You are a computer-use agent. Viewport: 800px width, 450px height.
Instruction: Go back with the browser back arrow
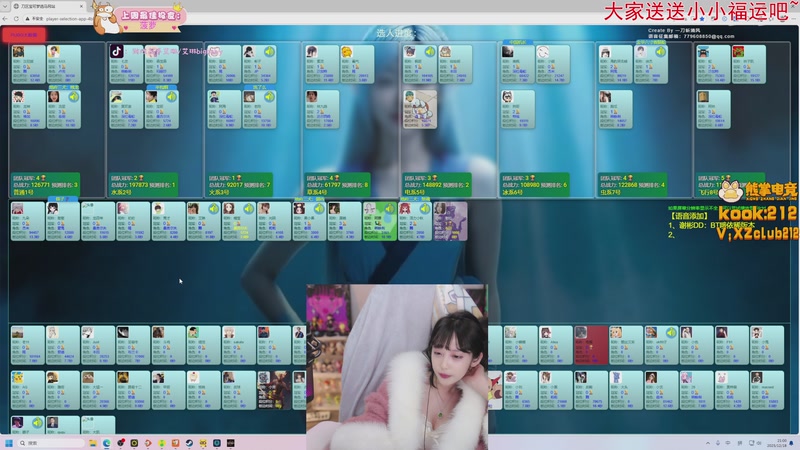point(5,18)
